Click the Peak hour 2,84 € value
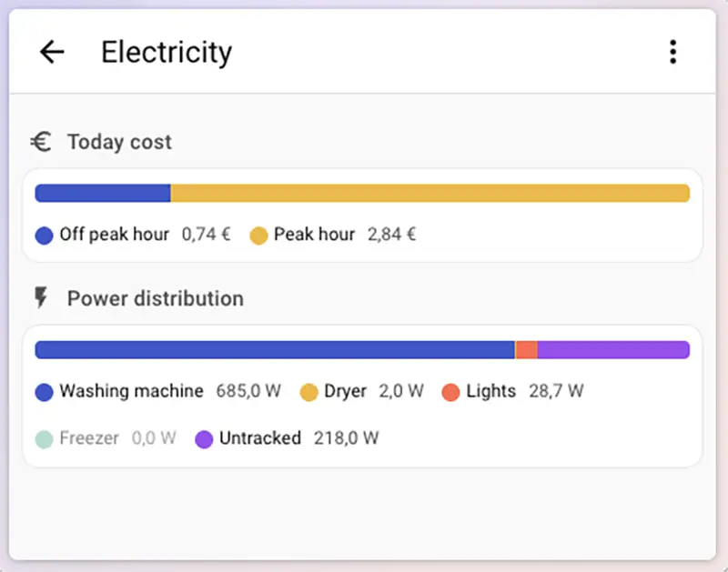The image size is (728, 572). [x=390, y=235]
